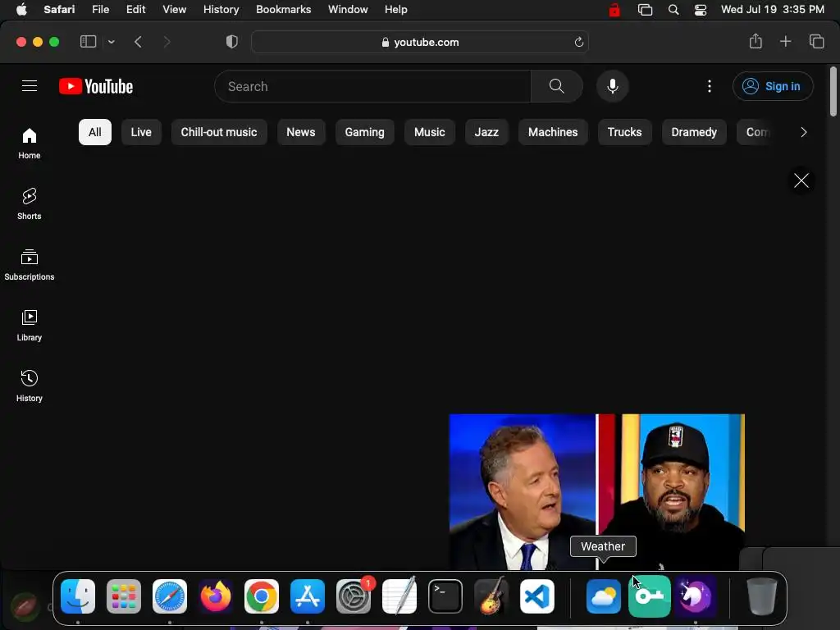Click the Sign in button
This screenshot has width=840, height=630.
pyautogui.click(x=773, y=86)
